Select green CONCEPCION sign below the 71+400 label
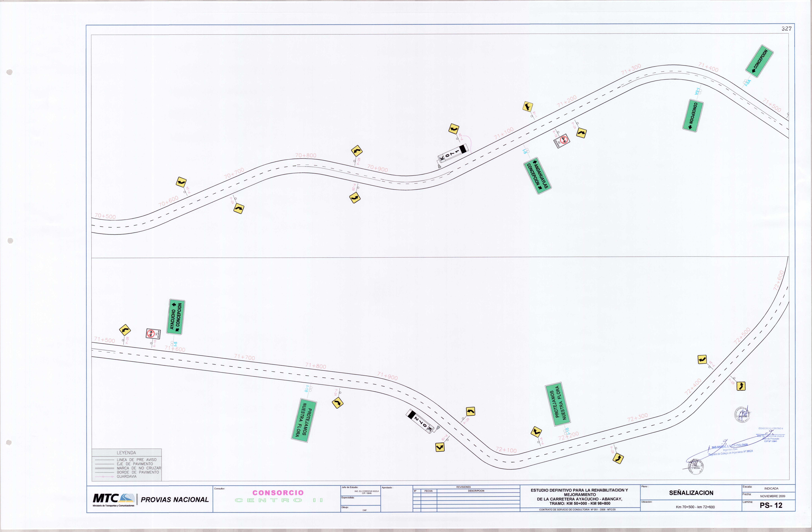This screenshot has width=812, height=532. [693, 116]
